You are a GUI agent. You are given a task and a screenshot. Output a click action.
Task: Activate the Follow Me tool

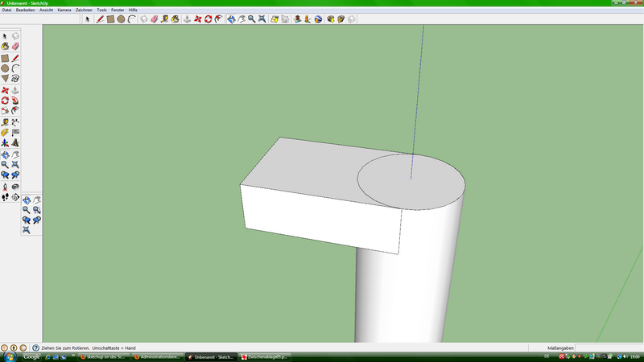(15, 101)
